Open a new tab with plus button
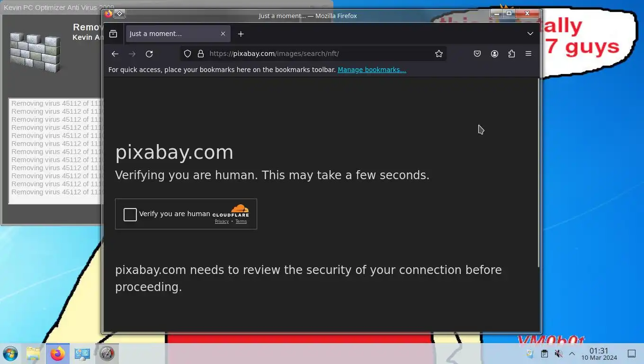Viewport: 644px width, 364px height. [241, 34]
